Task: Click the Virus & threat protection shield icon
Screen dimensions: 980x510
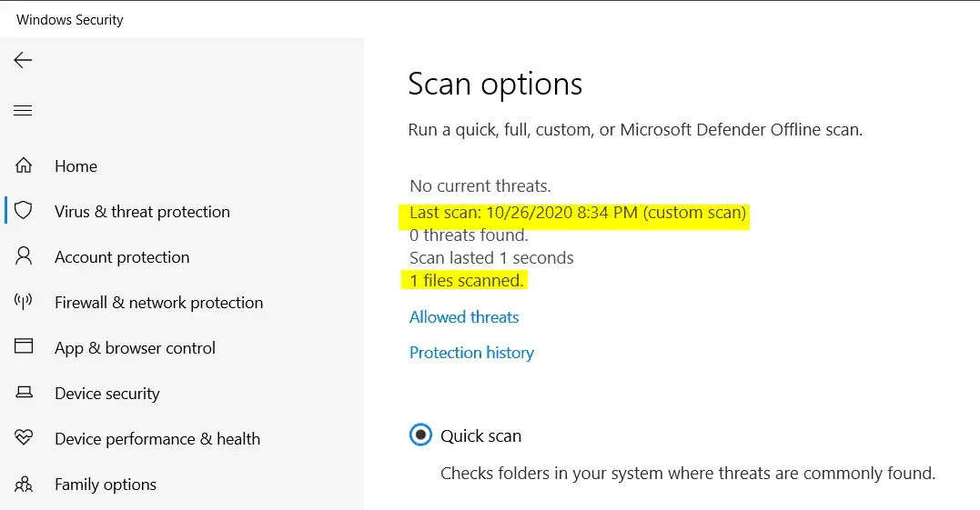Action: [x=24, y=211]
